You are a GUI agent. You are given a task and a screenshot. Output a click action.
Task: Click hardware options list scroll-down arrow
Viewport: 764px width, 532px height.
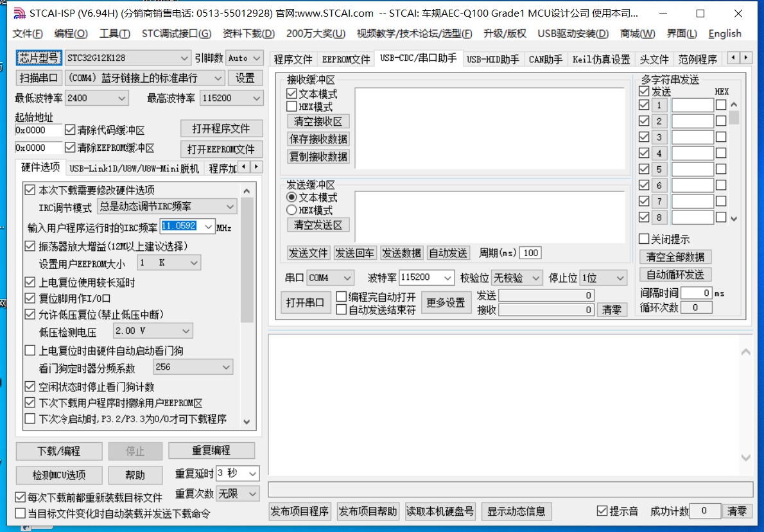[x=247, y=422]
